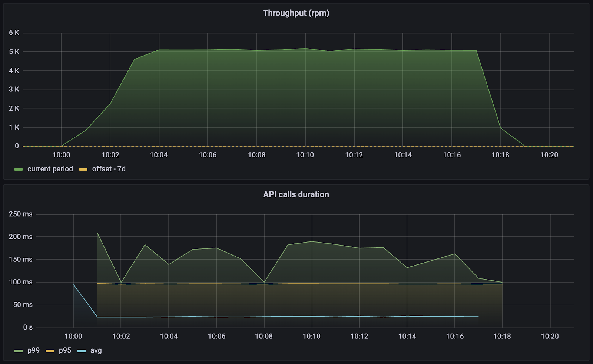
Task: Click the p99 spike at 10:01
Action: click(97, 233)
